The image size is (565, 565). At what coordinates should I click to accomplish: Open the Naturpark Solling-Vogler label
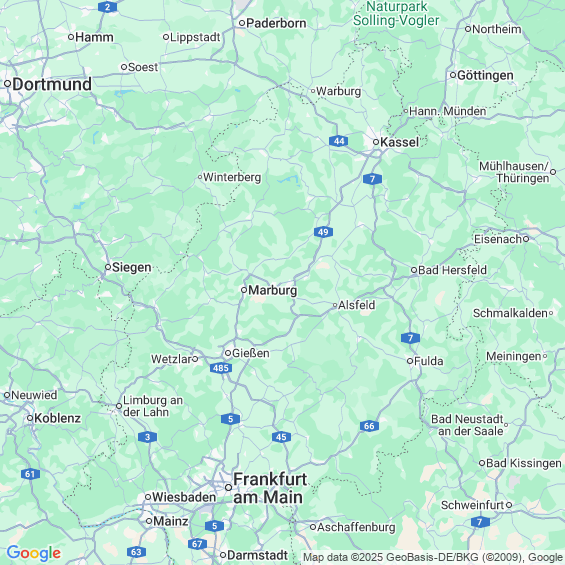click(396, 14)
